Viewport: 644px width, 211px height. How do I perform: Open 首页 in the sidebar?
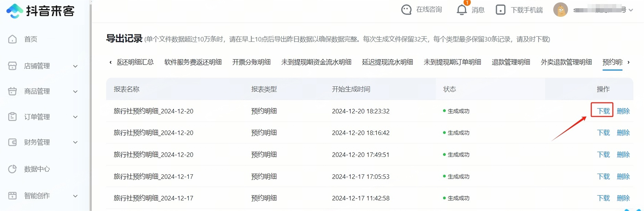30,39
